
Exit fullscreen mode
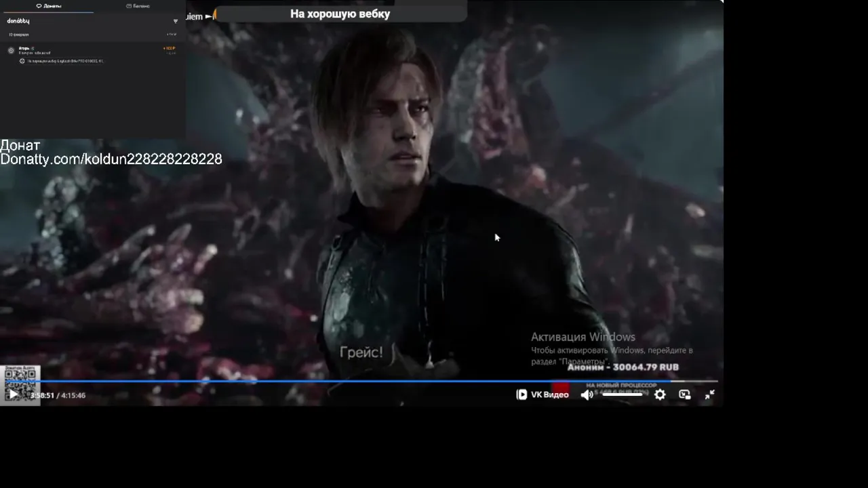click(x=709, y=394)
